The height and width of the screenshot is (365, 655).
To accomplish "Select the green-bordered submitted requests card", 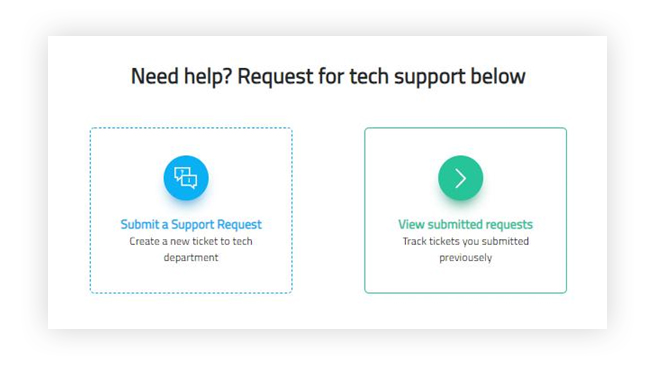I will tap(465, 210).
